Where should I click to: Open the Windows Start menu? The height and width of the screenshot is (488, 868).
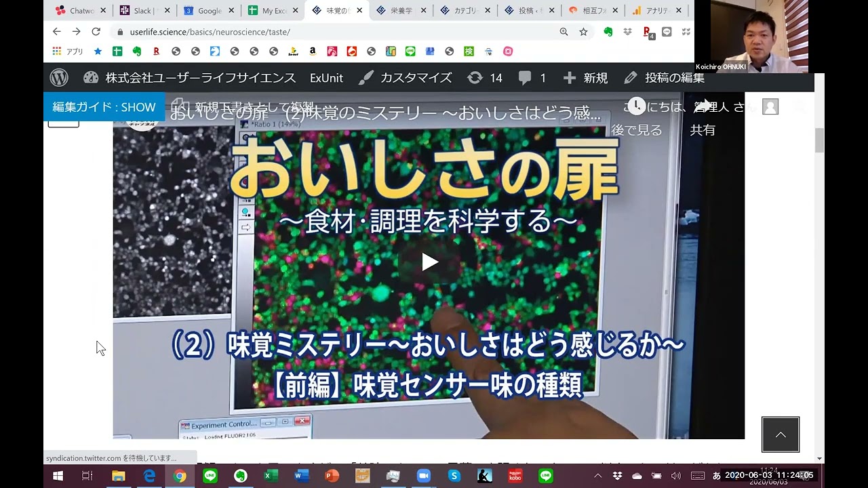pyautogui.click(x=58, y=476)
